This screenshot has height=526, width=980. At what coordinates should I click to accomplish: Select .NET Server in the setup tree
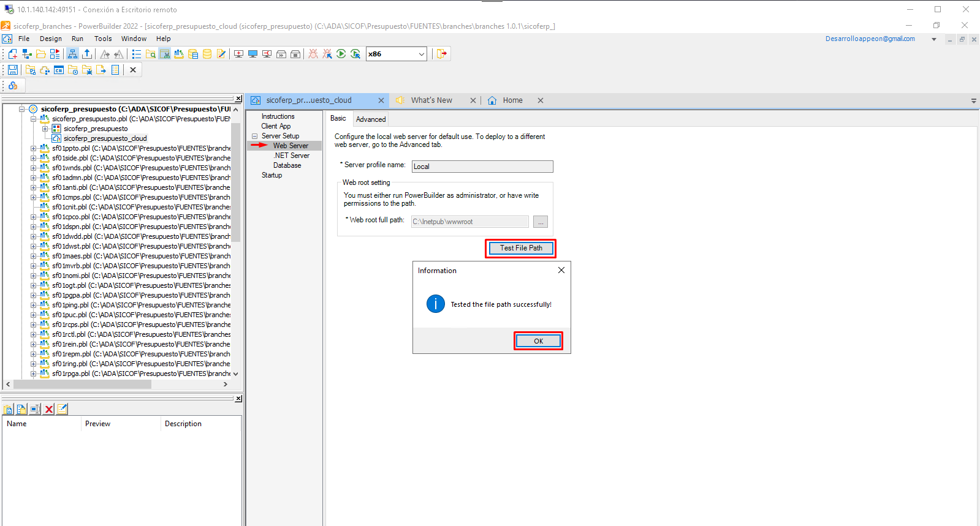click(292, 156)
